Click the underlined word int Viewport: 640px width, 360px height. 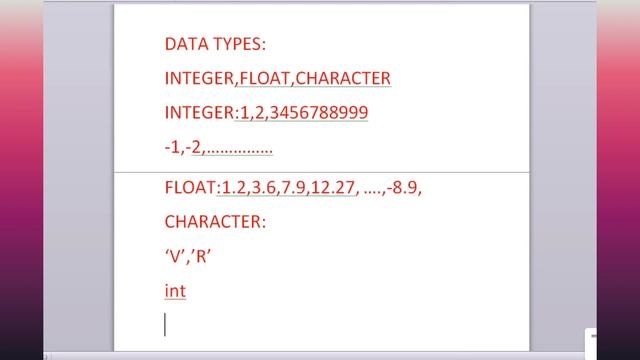[x=175, y=291]
